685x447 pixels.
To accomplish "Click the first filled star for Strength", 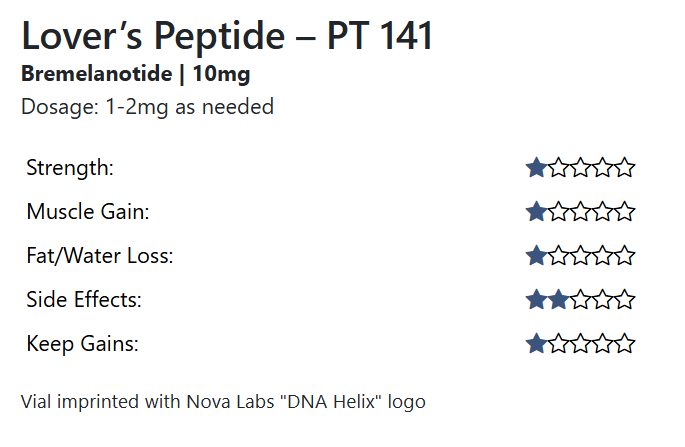I will coord(537,168).
